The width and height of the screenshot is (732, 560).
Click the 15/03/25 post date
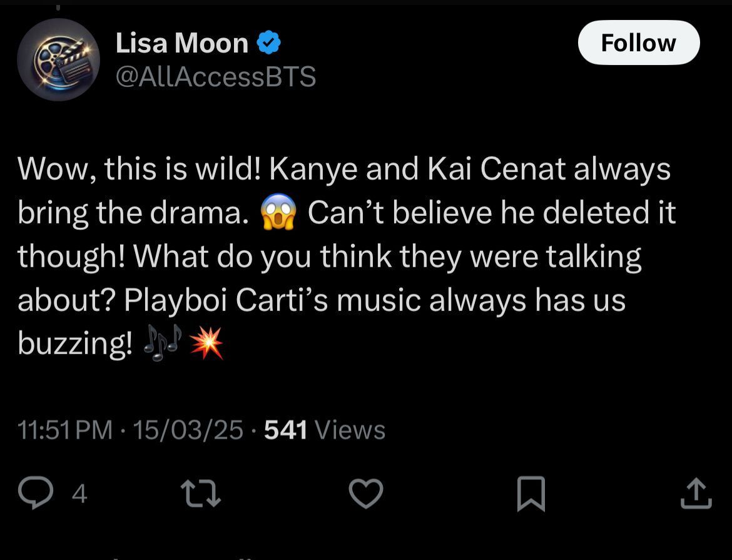(188, 430)
